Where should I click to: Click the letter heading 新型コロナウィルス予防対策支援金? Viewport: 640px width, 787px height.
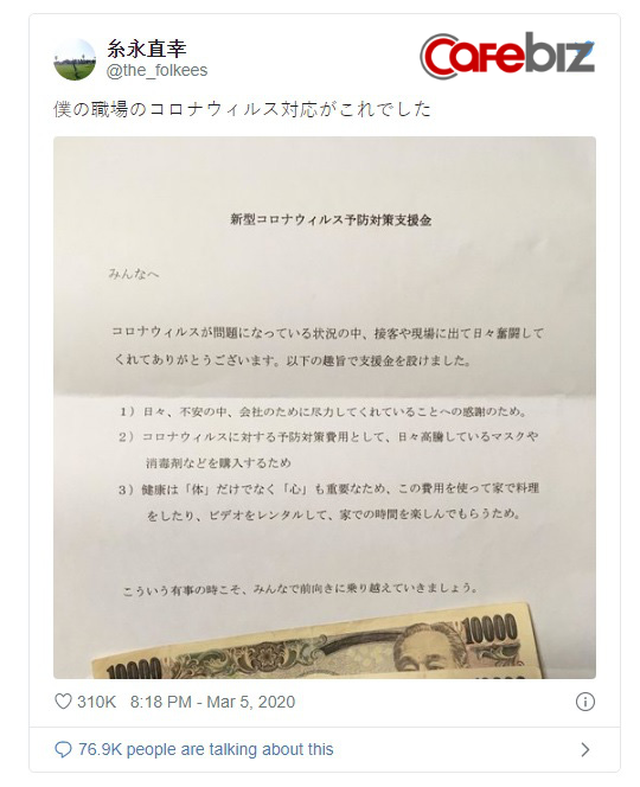click(x=331, y=220)
